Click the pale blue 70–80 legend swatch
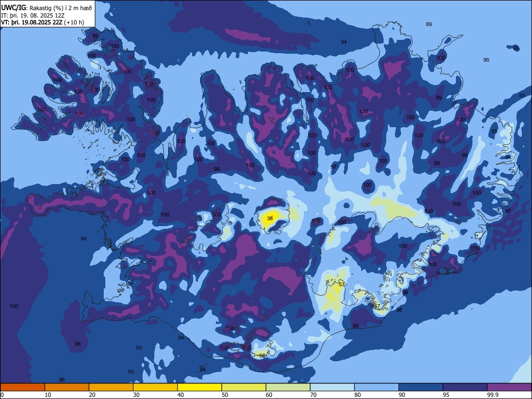Viewport: 532px width, 399px height. (332, 387)
